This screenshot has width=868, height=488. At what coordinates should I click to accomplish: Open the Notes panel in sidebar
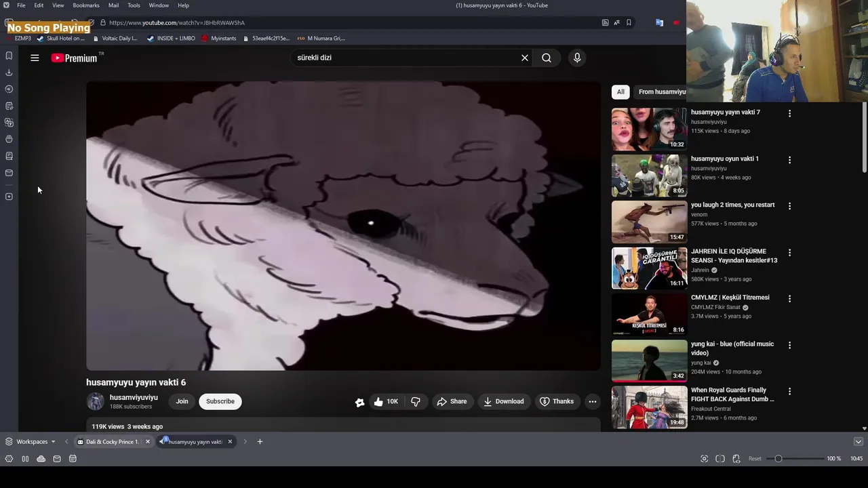click(9, 106)
